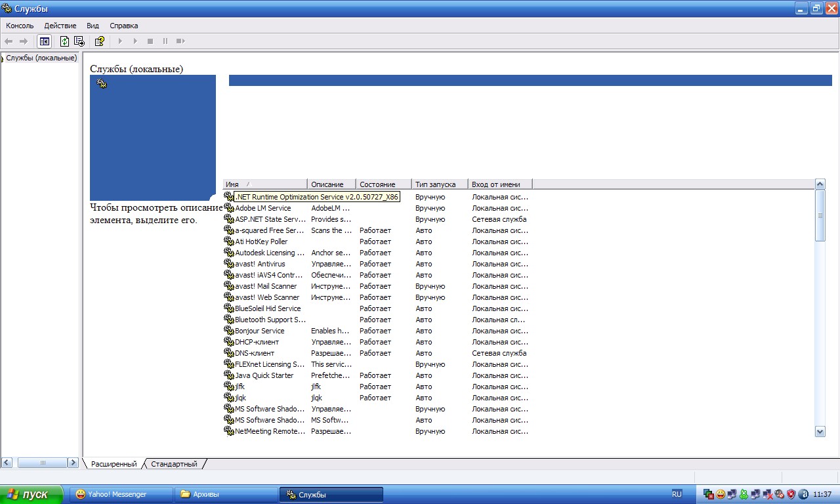Image resolution: width=840 pixels, height=504 pixels.
Task: Sort by the Вход от имени column header
Action: click(x=500, y=184)
